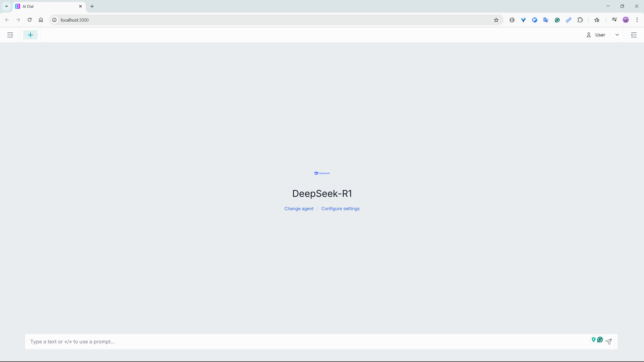
Task: Start a new conversation with plus button
Action: [x=30, y=35]
